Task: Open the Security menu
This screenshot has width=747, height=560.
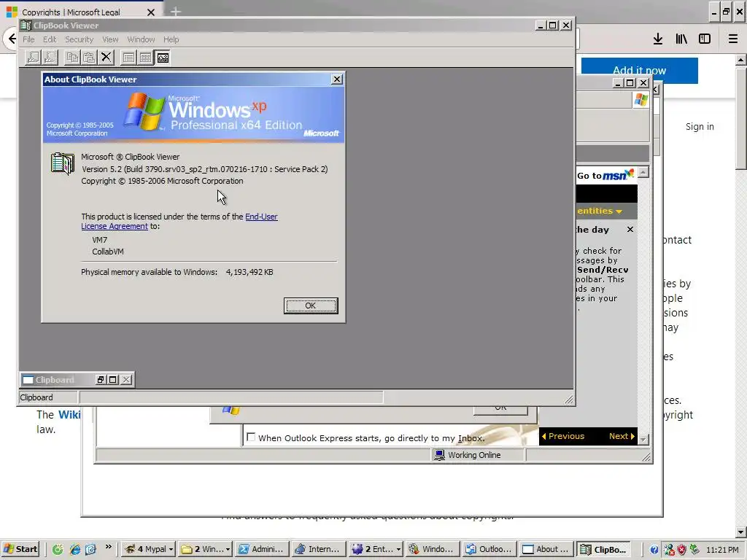Action: click(x=79, y=39)
